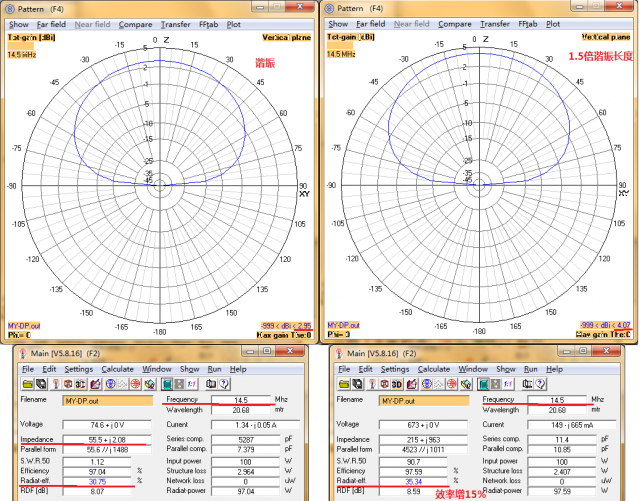Open Help menu in right Main window
Image resolution: width=640 pixels, height=501 pixels.
(x=554, y=369)
